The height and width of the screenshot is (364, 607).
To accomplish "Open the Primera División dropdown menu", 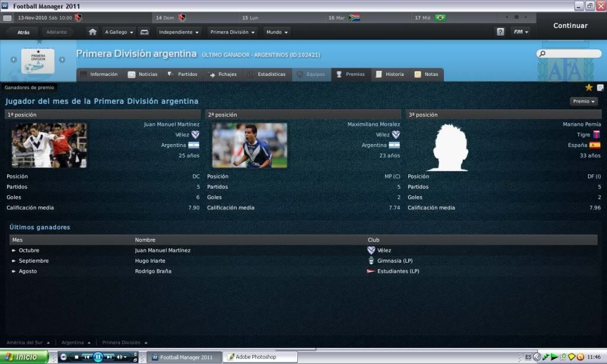I will (x=232, y=32).
